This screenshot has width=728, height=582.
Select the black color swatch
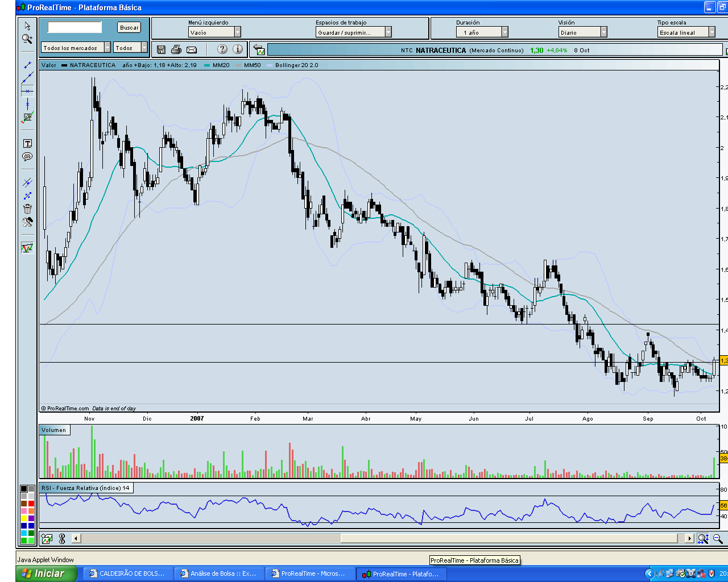(x=24, y=489)
